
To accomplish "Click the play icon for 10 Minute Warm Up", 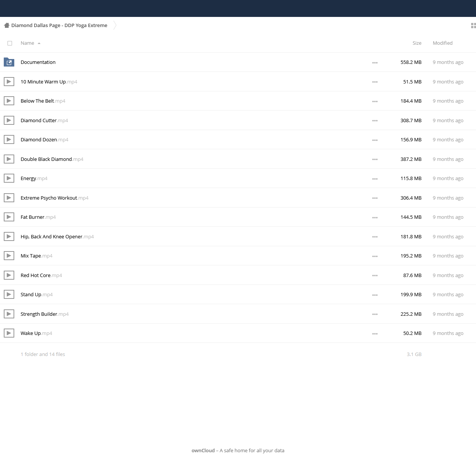I will 9,82.
